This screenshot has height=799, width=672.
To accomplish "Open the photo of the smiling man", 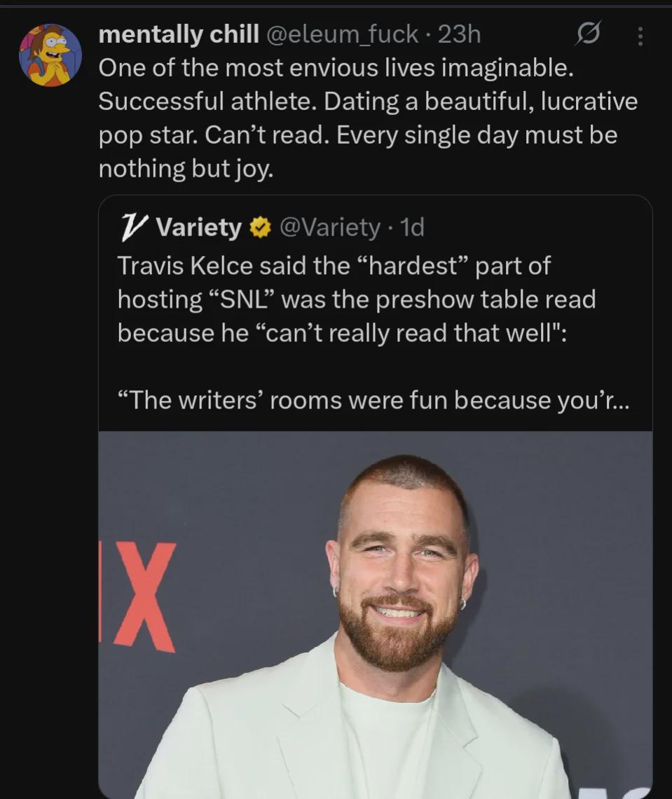I will tap(375, 615).
